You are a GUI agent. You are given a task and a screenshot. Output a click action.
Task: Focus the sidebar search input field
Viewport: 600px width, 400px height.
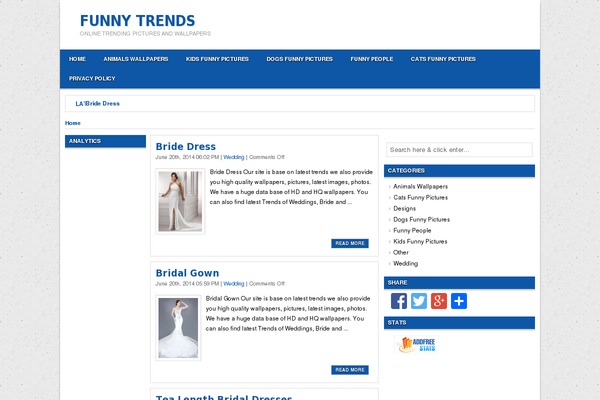(x=459, y=150)
